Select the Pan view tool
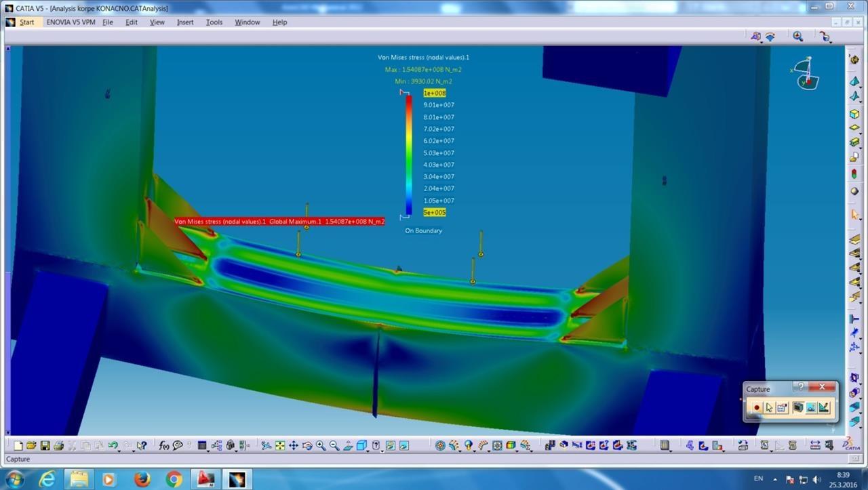The width and height of the screenshot is (868, 490). click(x=294, y=445)
